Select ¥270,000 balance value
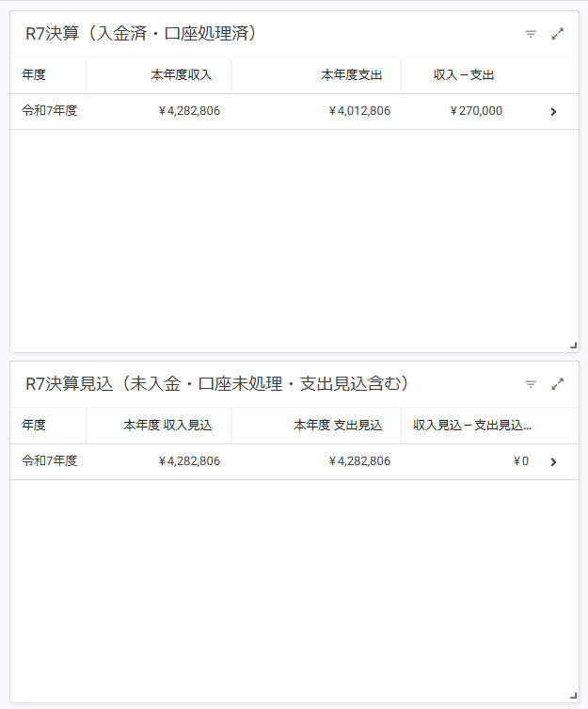 [476, 111]
